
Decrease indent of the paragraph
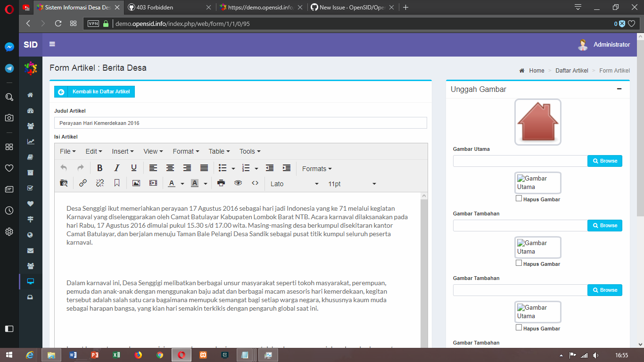point(270,168)
